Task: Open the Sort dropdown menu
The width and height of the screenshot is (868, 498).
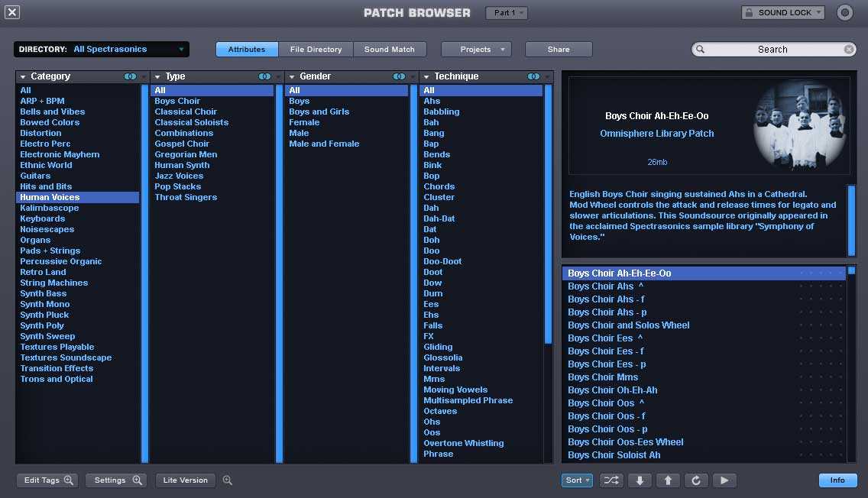Action: pyautogui.click(x=577, y=480)
